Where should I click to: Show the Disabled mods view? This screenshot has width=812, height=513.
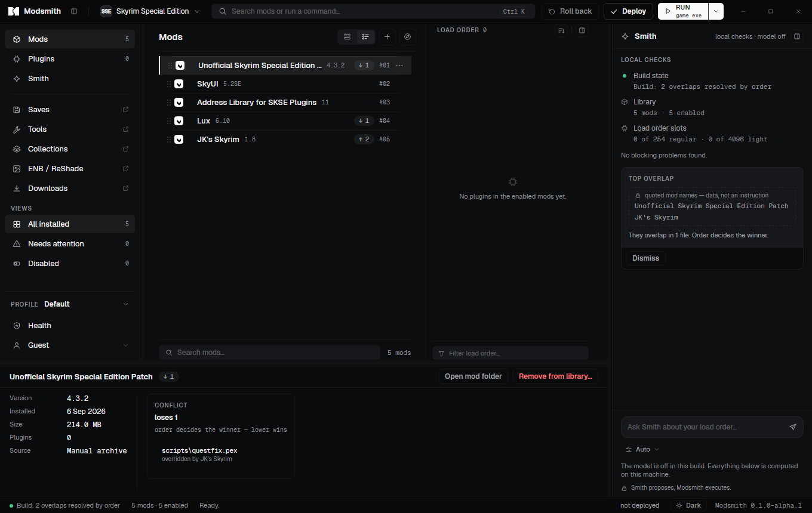pyautogui.click(x=70, y=264)
